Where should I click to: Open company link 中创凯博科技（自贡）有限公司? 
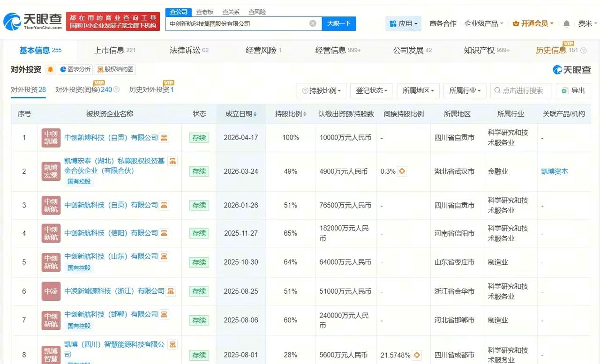pos(111,138)
